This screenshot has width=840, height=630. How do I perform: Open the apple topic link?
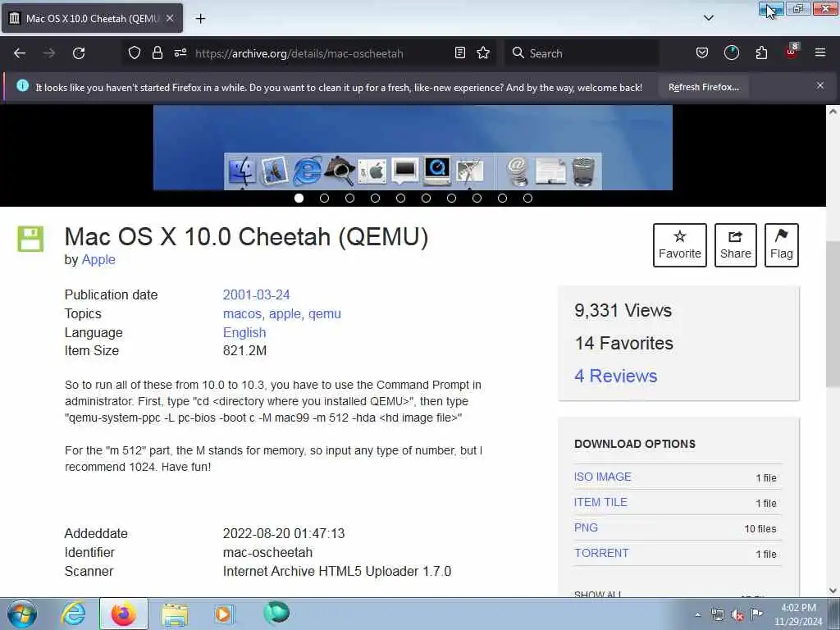(x=286, y=313)
